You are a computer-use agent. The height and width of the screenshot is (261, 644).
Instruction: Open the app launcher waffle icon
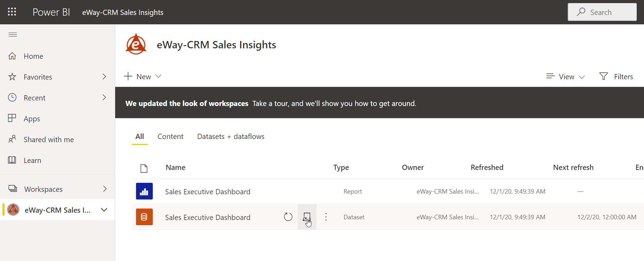[12, 12]
